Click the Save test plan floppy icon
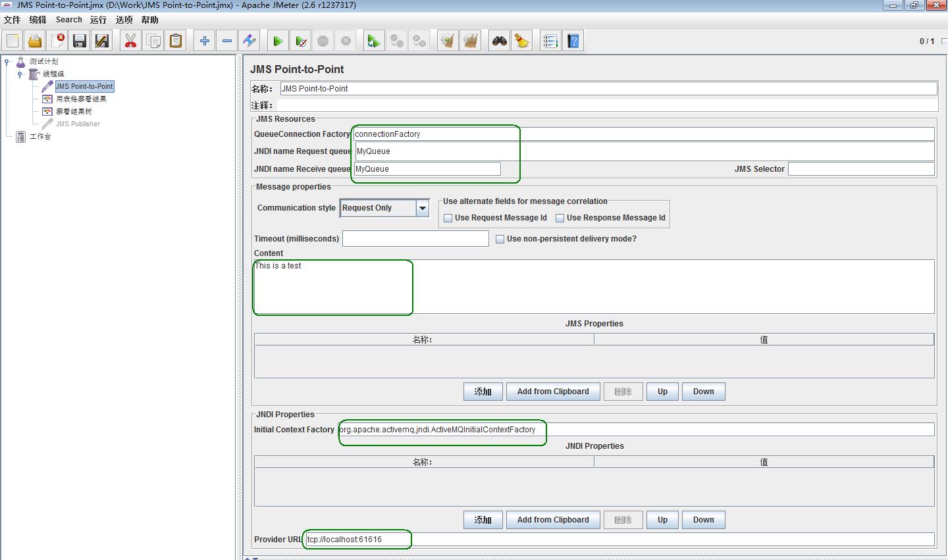948x560 pixels. [80, 41]
